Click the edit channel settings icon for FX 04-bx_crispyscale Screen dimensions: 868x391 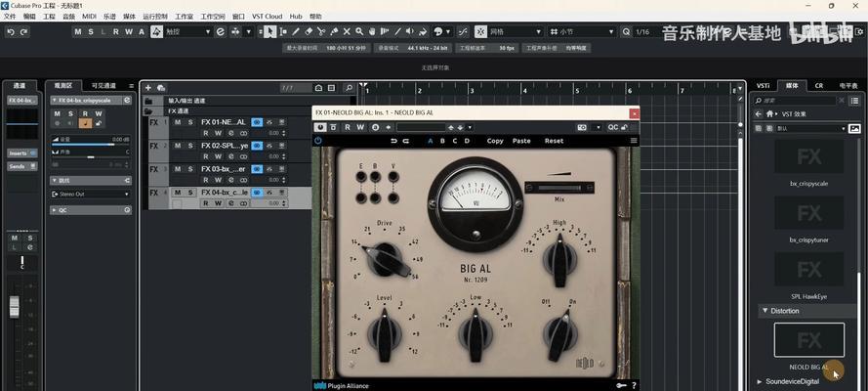click(x=127, y=101)
